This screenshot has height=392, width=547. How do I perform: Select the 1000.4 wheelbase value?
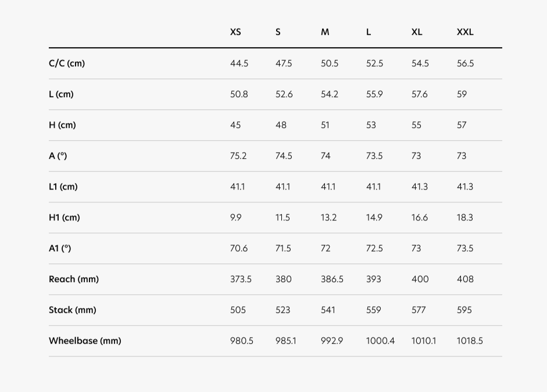[380, 341]
